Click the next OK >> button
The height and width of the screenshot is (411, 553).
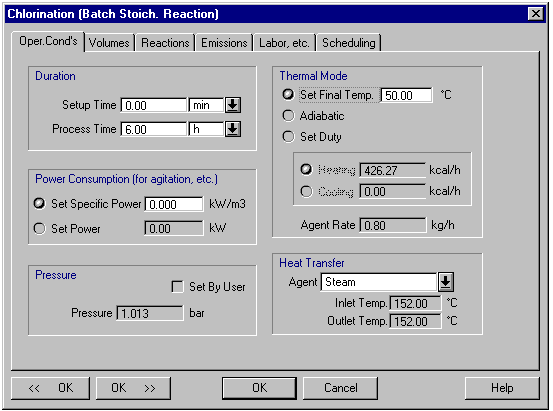click(x=133, y=388)
